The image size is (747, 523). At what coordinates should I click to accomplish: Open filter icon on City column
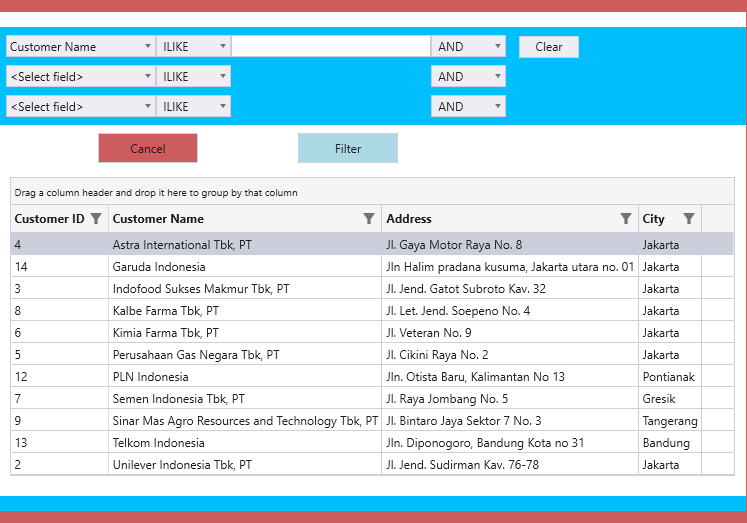point(689,219)
